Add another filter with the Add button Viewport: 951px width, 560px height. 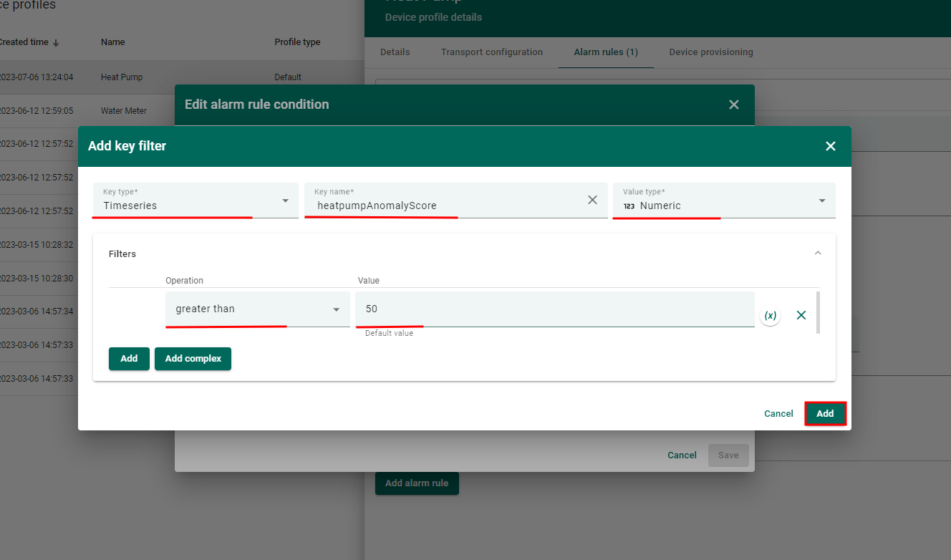coord(129,359)
